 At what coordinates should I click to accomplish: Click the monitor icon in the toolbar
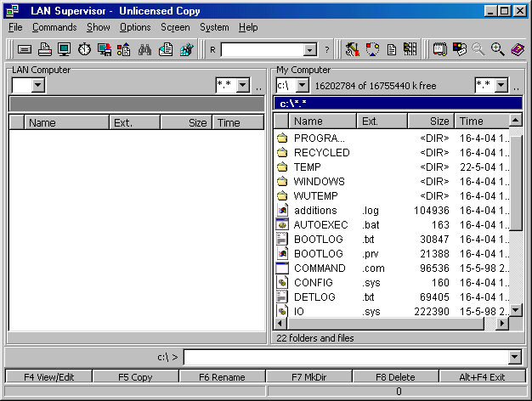[65, 50]
